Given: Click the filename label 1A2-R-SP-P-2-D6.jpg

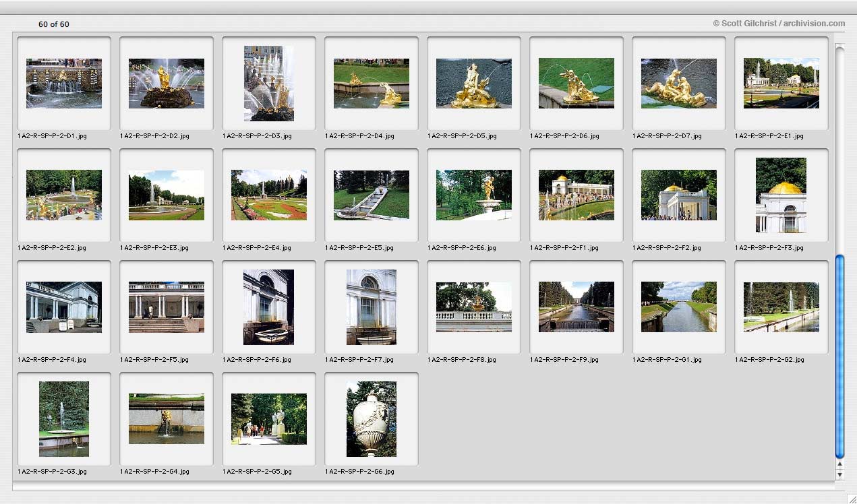Looking at the screenshot, I should (564, 136).
